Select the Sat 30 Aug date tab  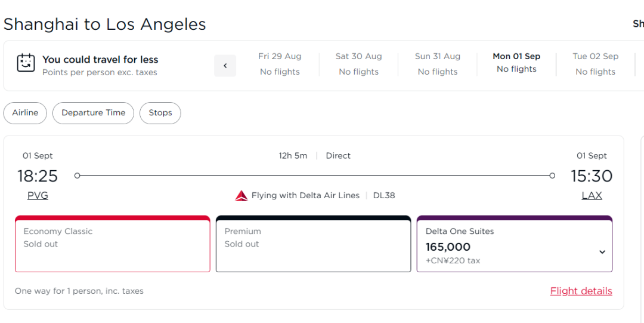click(x=358, y=64)
